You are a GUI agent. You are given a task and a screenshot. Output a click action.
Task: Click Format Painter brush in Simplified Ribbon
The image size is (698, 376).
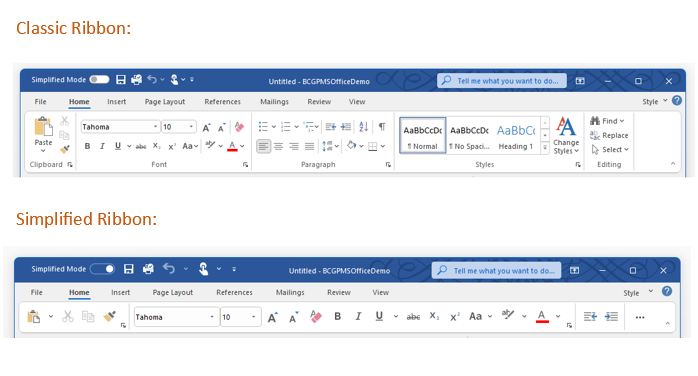click(x=109, y=316)
